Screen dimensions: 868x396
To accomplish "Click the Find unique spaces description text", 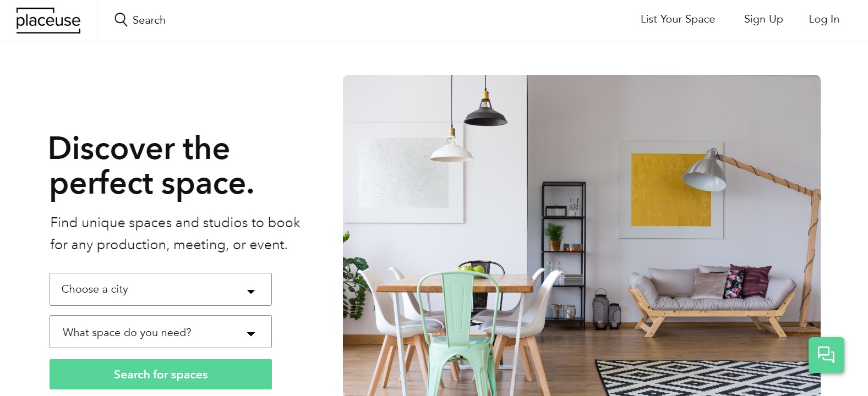I will pyautogui.click(x=175, y=234).
